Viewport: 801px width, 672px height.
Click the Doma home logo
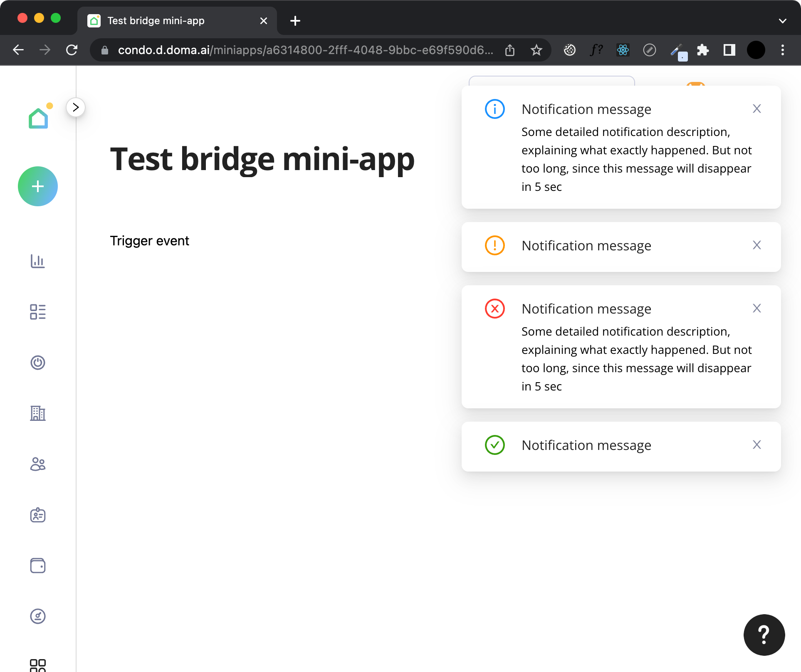38,117
